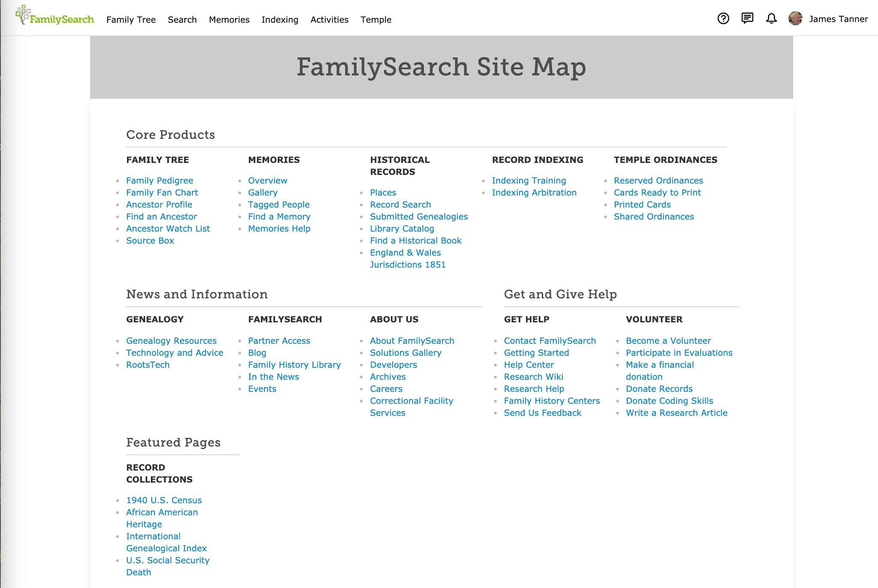Visit the Library Catalog
The image size is (878, 588).
point(402,228)
